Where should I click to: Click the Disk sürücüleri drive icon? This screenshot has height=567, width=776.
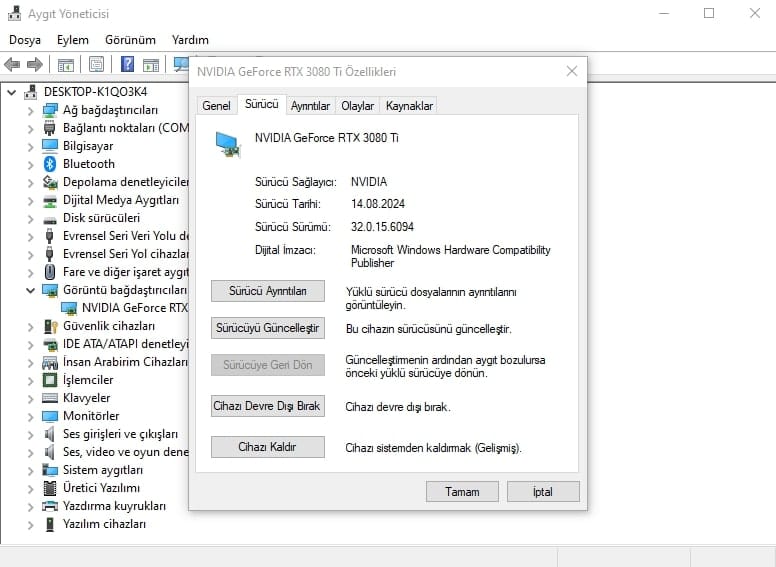click(50, 219)
